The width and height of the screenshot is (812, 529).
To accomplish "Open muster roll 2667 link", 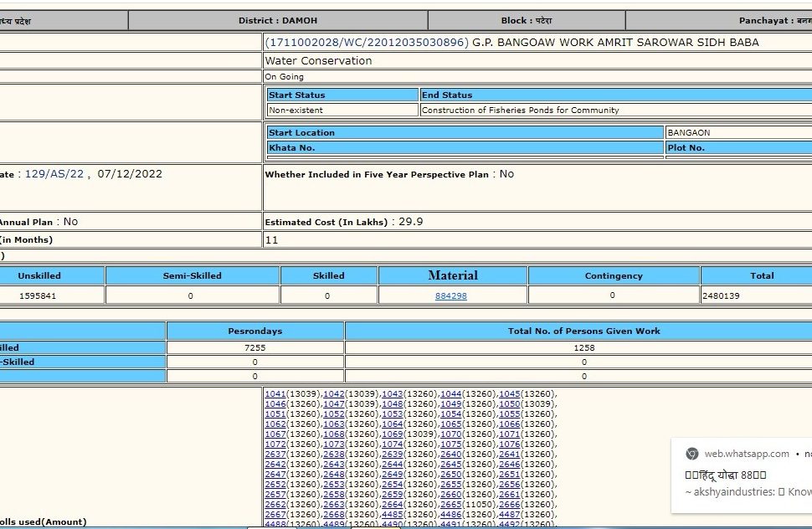I will 275,515.
